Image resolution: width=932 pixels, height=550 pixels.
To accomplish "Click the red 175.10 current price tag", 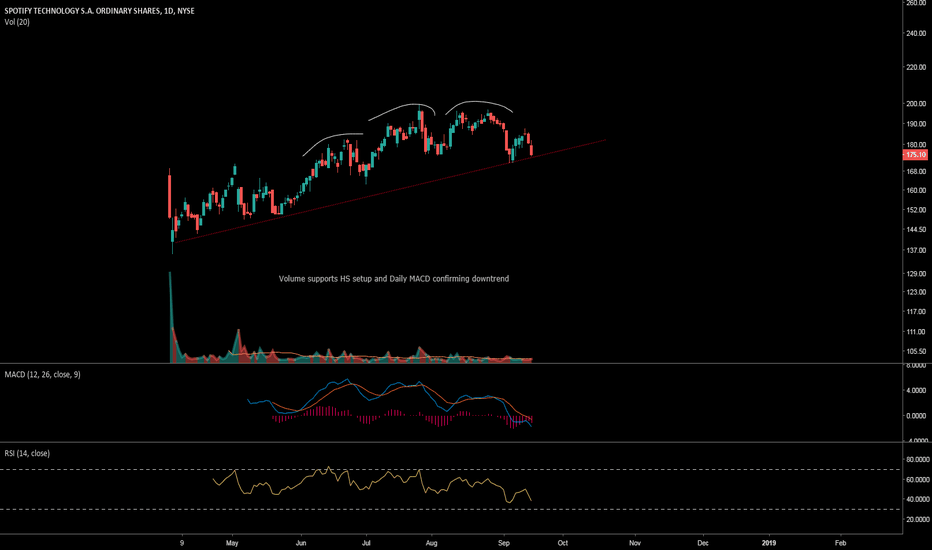I will click(x=915, y=155).
